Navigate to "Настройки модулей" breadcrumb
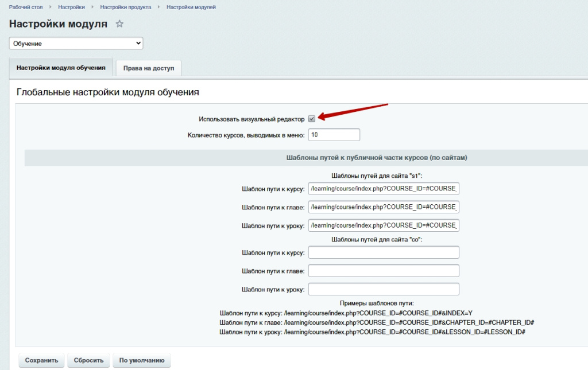Viewport: 588px width, 370px height. pos(191,7)
